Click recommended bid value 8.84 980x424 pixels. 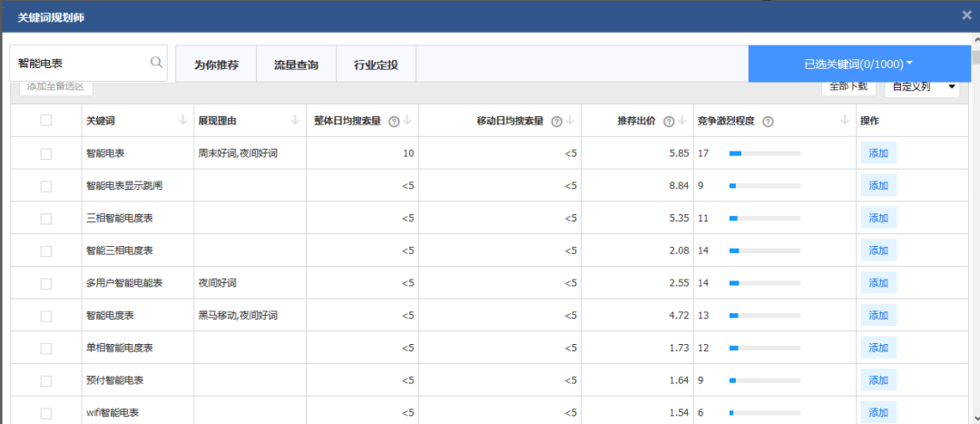coord(679,186)
